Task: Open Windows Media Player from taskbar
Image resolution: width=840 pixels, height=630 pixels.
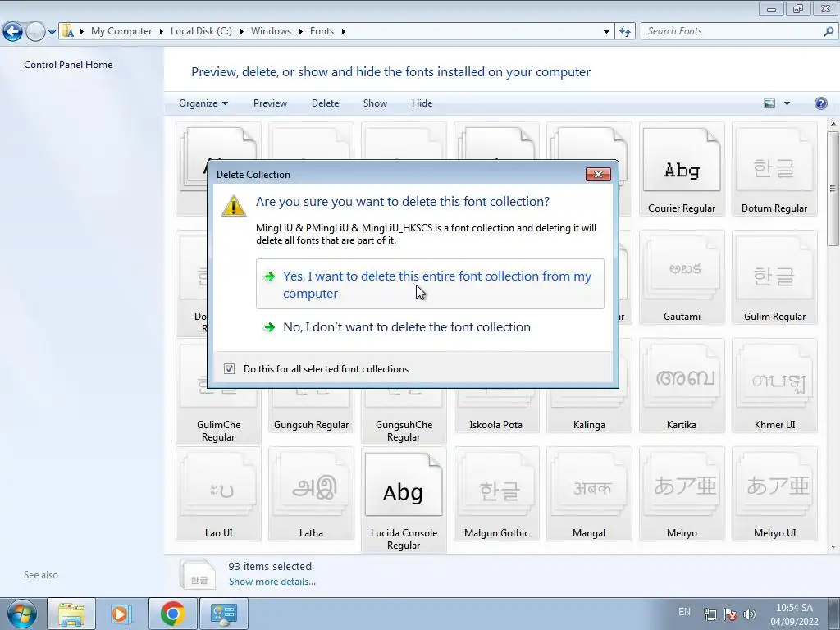Action: tap(121, 614)
